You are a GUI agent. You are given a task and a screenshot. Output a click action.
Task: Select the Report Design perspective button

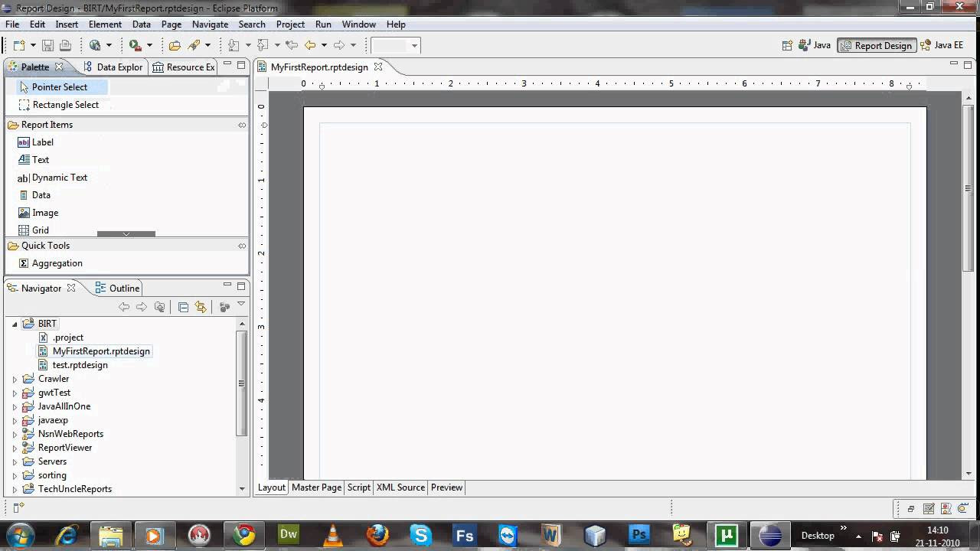(x=876, y=46)
